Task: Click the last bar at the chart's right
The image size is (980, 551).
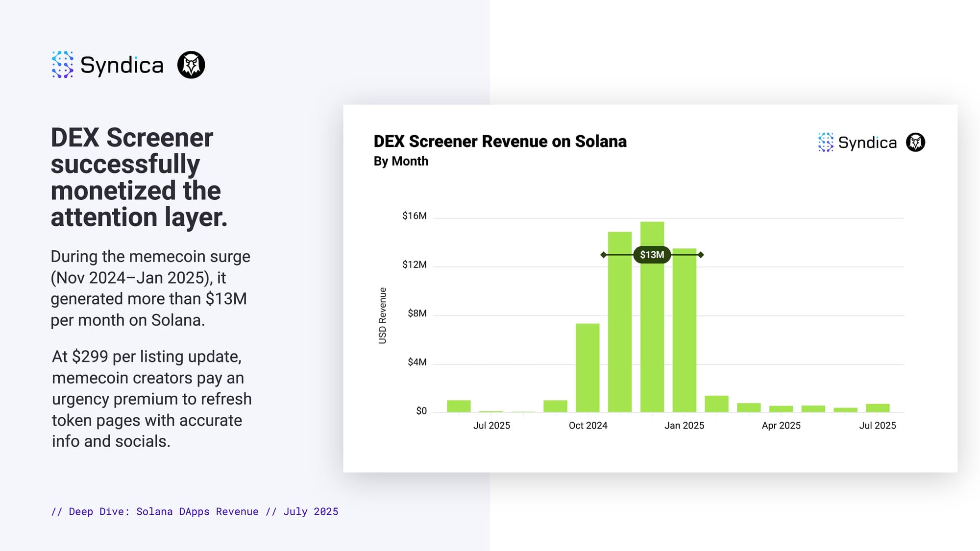Action: [878, 408]
